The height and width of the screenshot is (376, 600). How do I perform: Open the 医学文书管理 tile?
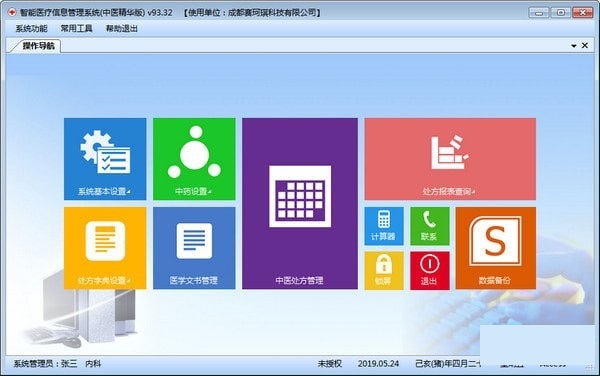tap(194, 248)
